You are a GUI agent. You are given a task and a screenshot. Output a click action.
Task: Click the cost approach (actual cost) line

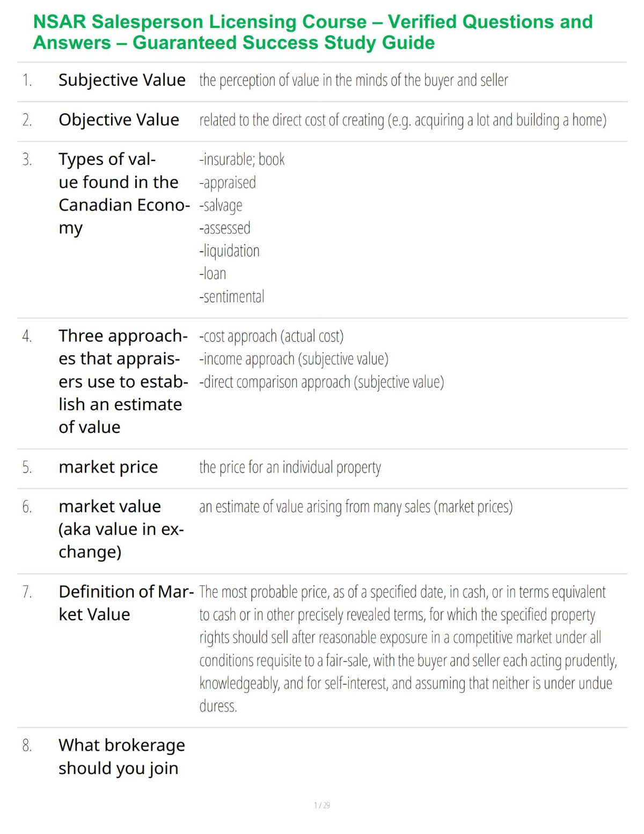[x=271, y=336]
